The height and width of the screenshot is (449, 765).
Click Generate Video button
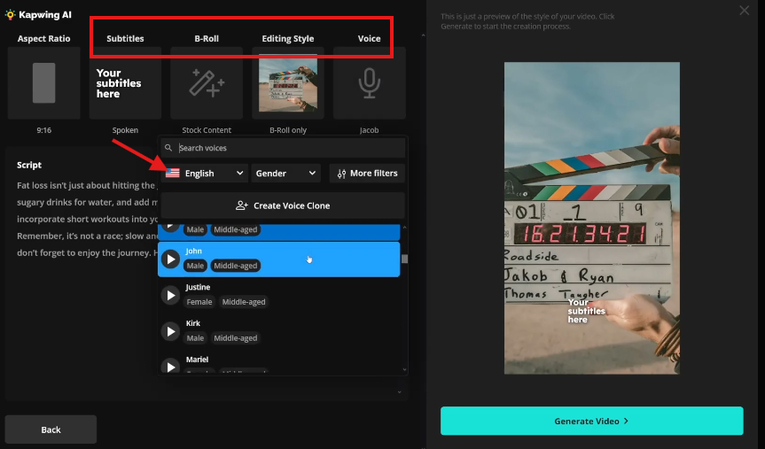592,421
